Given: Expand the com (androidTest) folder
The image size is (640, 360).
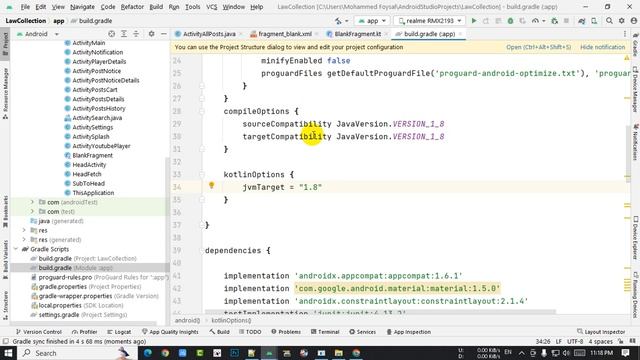Looking at the screenshot, I should click(32, 202).
